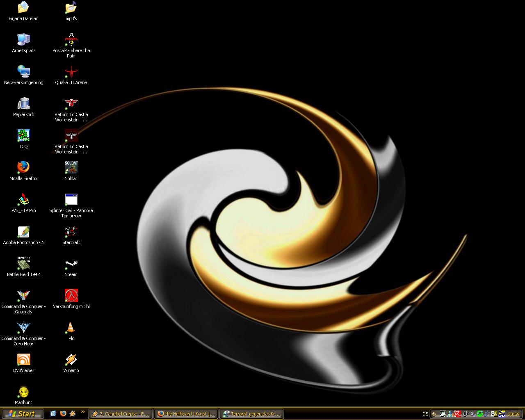
Task: Activate the Terrorist gegen das Kr... taskbar button
Action: (x=252, y=414)
